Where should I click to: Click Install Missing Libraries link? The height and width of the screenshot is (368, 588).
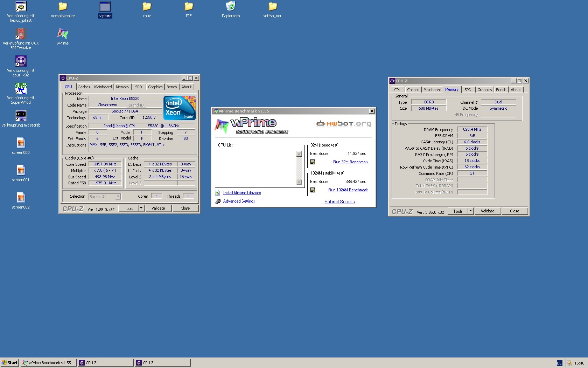pos(242,193)
